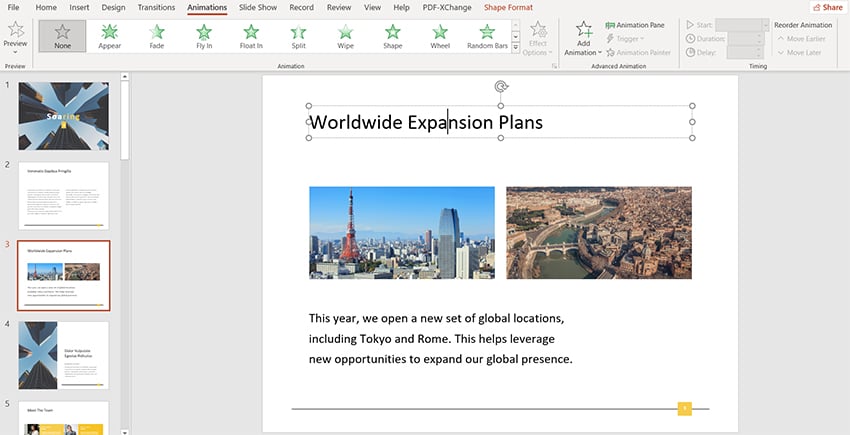Apply the Appear animation effect
The width and height of the screenshot is (850, 435).
coord(110,37)
